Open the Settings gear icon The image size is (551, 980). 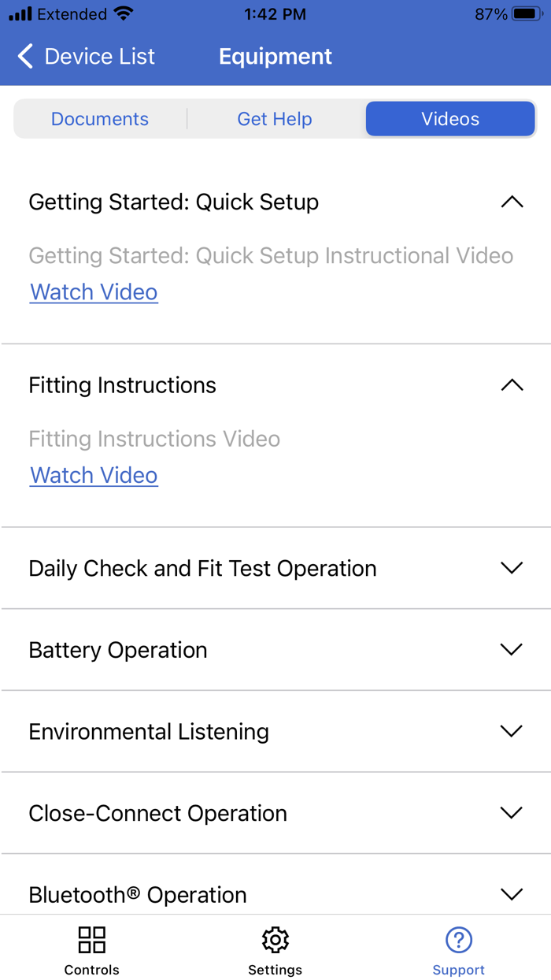point(275,939)
